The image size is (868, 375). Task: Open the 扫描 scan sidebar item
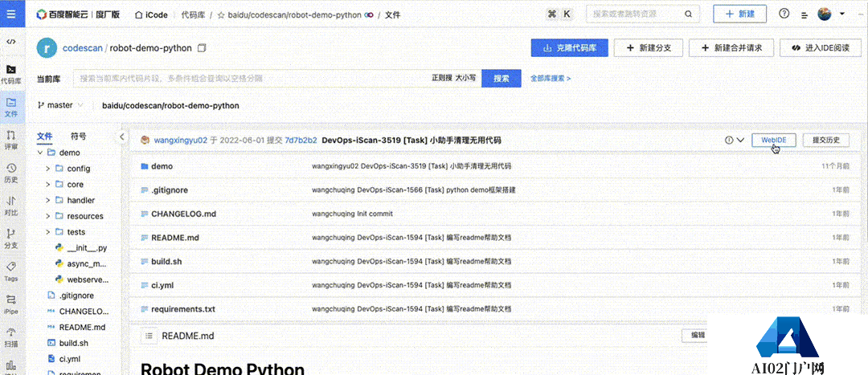pyautogui.click(x=11, y=338)
